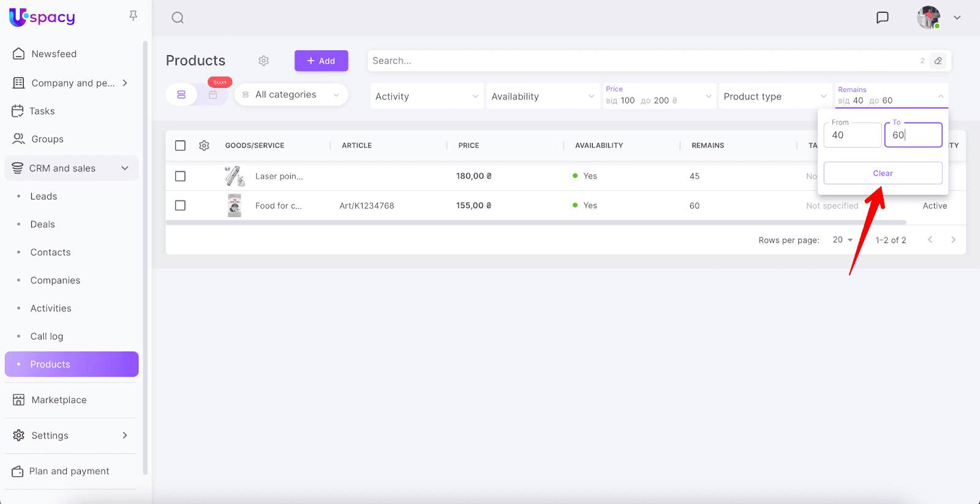
Task: Clear all filters with the eraser icon
Action: pyautogui.click(x=938, y=61)
